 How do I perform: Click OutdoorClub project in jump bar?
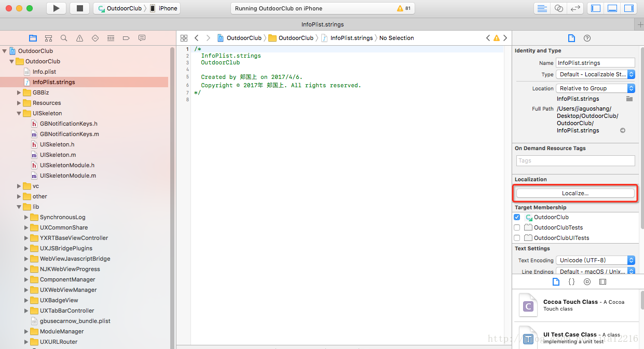(x=239, y=38)
